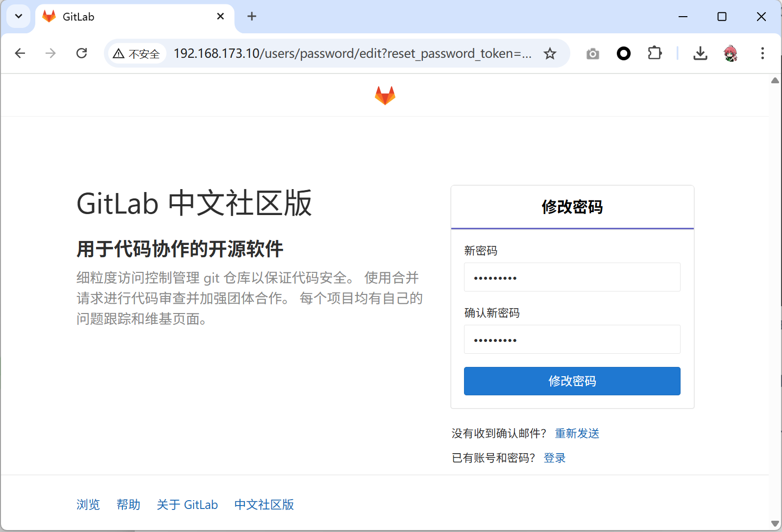This screenshot has height=532, width=782.
Task: Focus the 新密码 password field
Action: click(572, 277)
